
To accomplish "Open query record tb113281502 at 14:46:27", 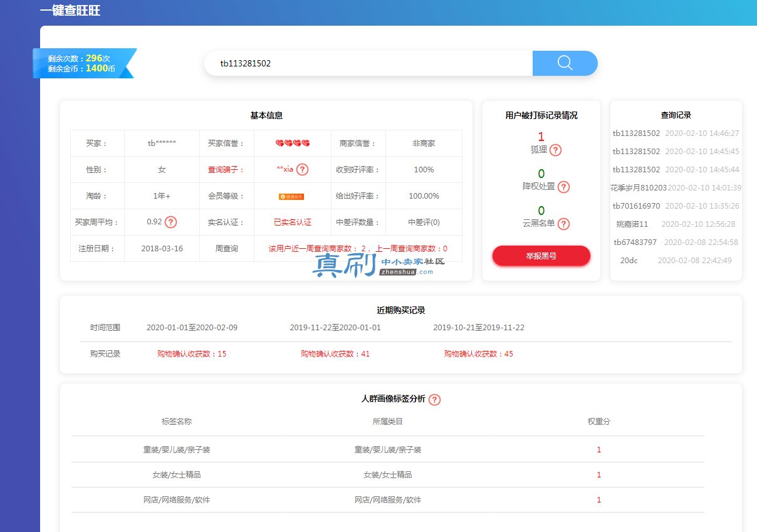I will click(x=676, y=133).
